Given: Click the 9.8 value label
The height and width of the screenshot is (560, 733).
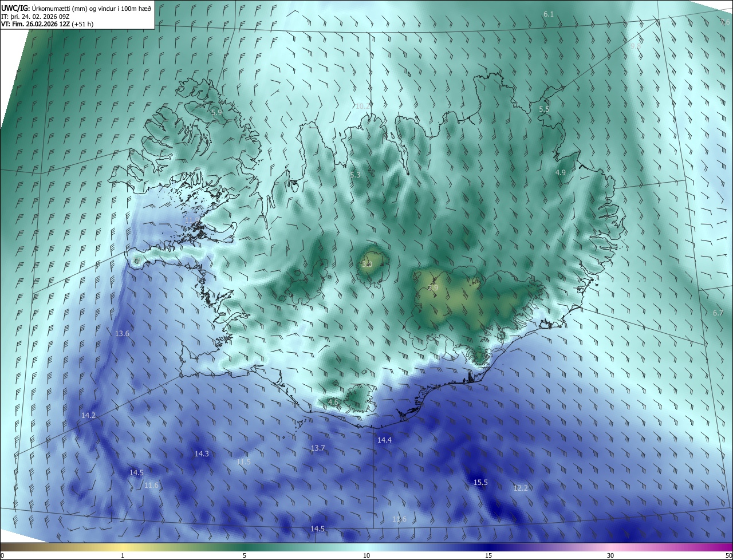Looking at the screenshot, I should point(636,45).
